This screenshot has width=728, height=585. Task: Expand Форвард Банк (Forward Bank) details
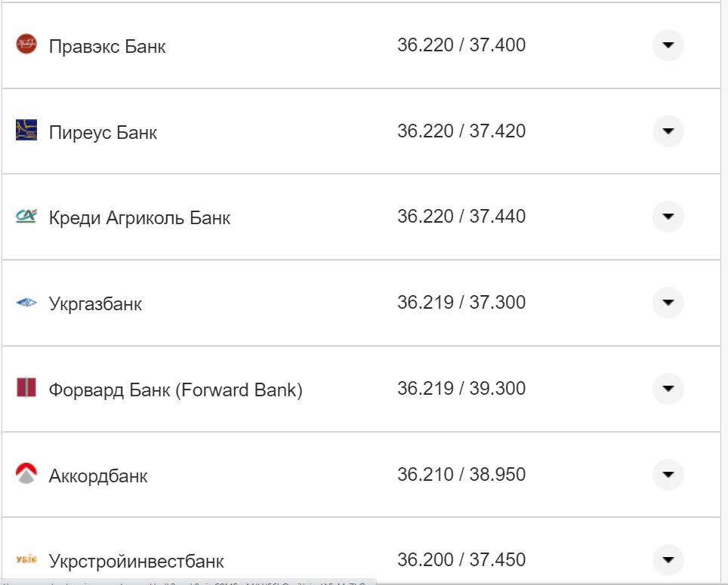(x=668, y=389)
